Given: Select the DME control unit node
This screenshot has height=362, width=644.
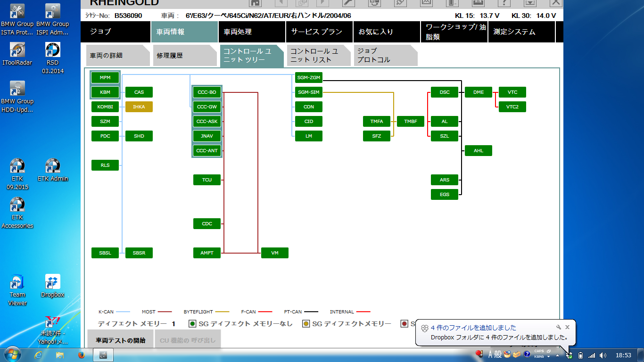Looking at the screenshot, I should pyautogui.click(x=479, y=92).
